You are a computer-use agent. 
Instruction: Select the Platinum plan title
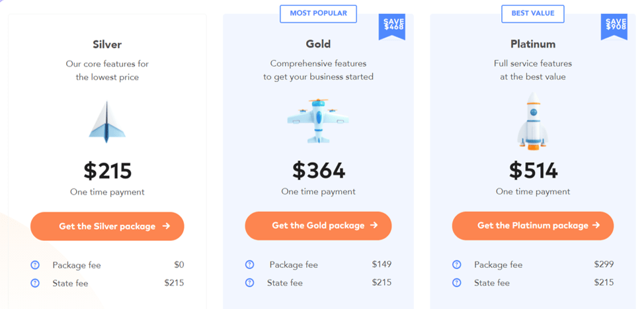(x=533, y=44)
